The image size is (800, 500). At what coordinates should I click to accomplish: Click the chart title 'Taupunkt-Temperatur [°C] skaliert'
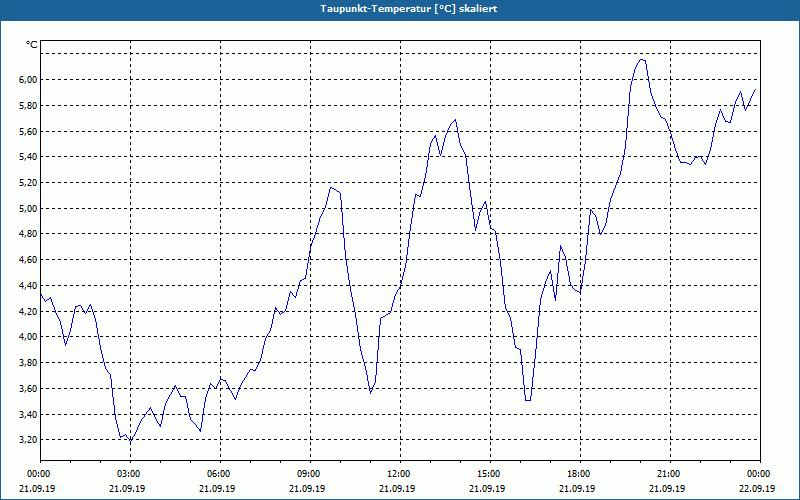point(409,9)
